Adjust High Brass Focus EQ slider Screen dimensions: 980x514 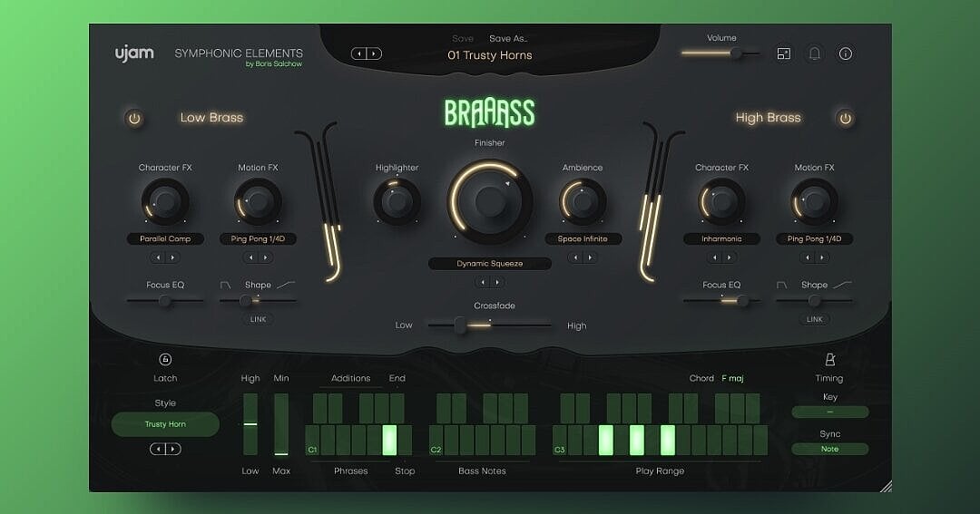(x=721, y=301)
